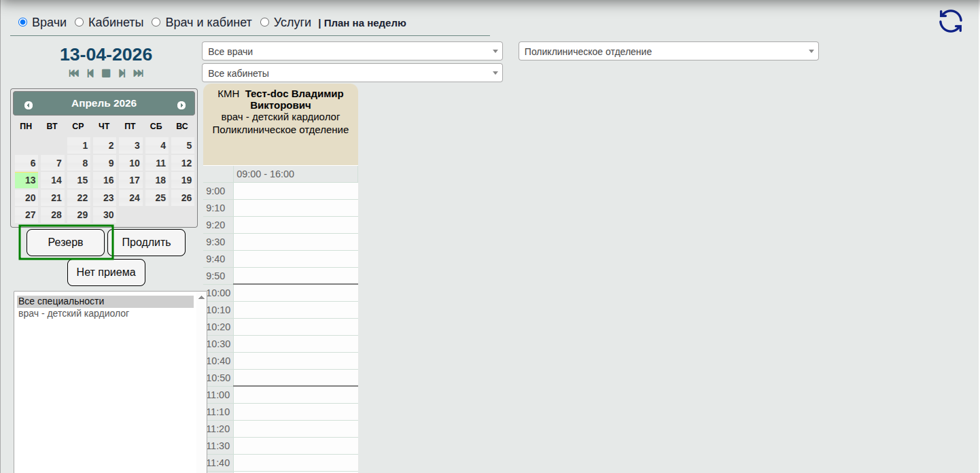This screenshot has height=473, width=980.
Task: Show next month after Апрель 2026
Action: (x=181, y=105)
